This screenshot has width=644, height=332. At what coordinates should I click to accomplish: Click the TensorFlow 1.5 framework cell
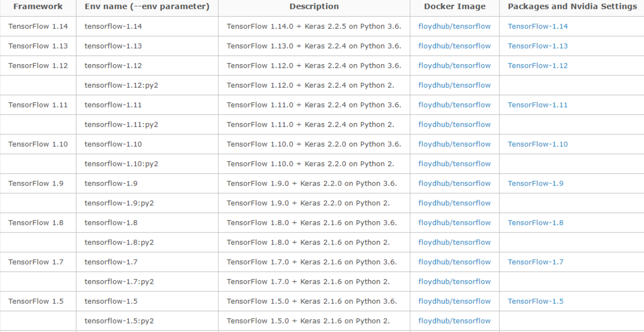pos(38,301)
